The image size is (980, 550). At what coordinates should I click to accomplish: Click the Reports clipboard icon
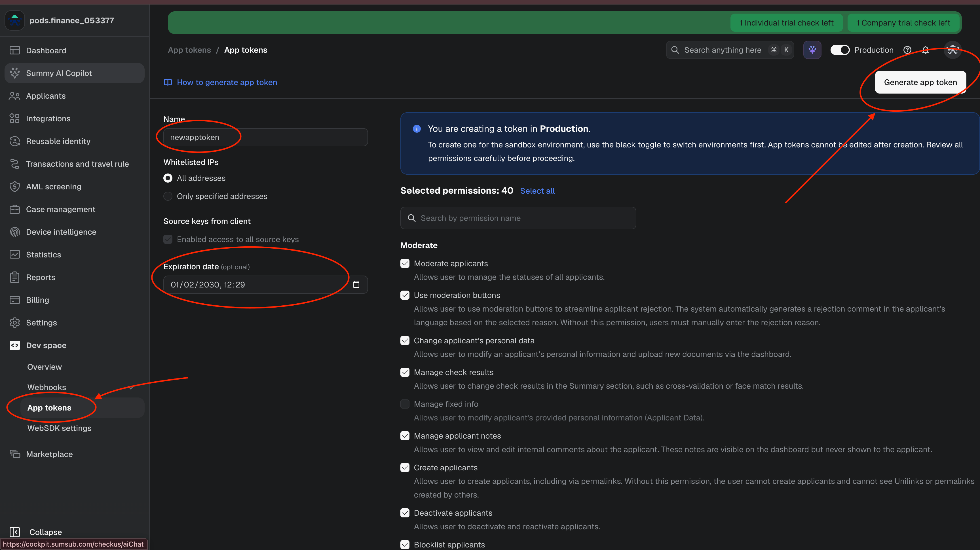pyautogui.click(x=14, y=277)
